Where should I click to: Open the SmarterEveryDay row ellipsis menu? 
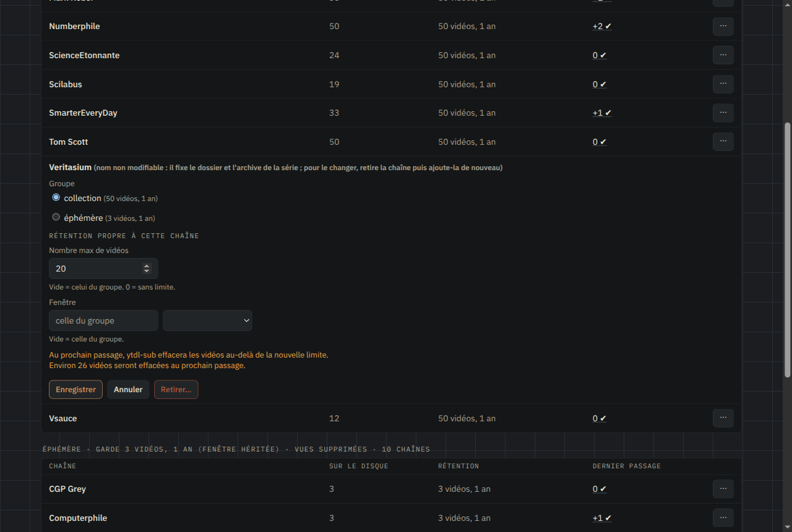(723, 113)
